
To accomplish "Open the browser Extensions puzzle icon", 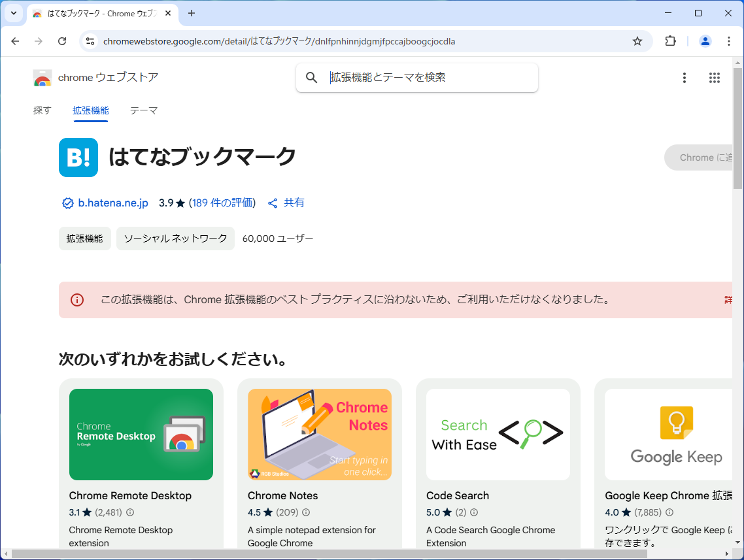I will (x=670, y=41).
